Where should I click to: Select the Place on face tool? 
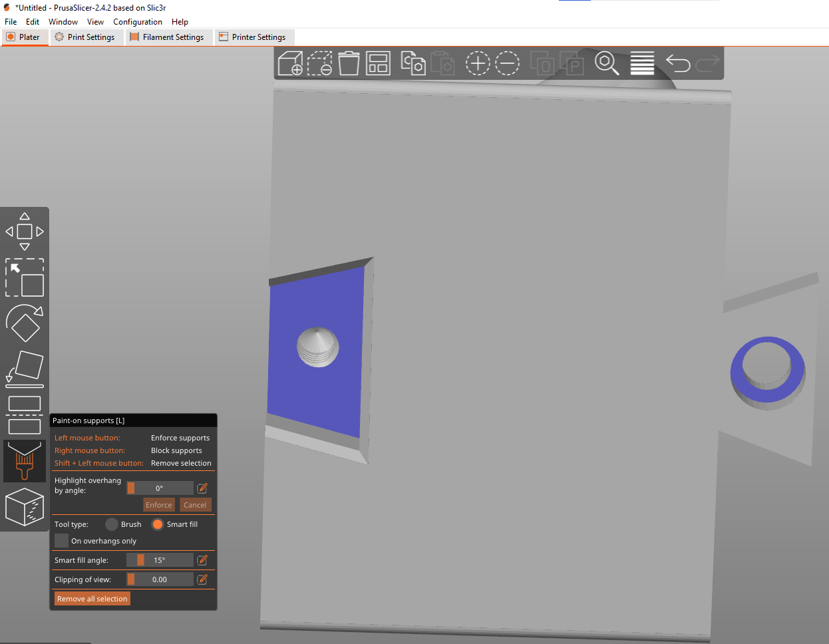pyautogui.click(x=25, y=369)
